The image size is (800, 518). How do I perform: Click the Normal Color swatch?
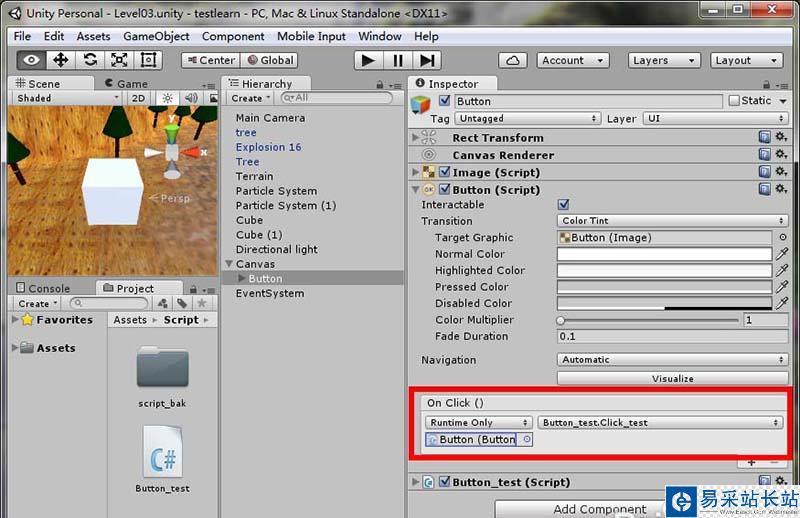(664, 254)
